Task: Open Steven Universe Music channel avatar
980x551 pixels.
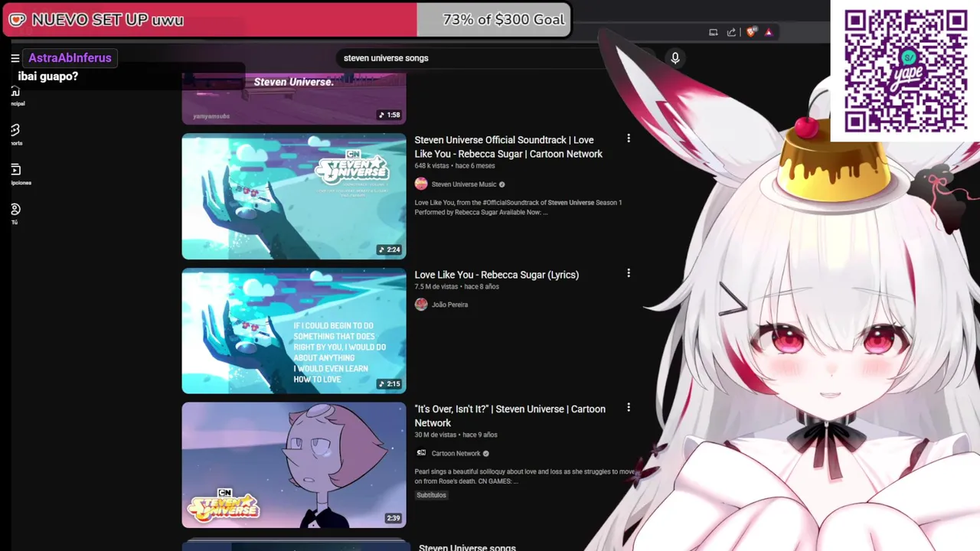Action: coord(421,184)
